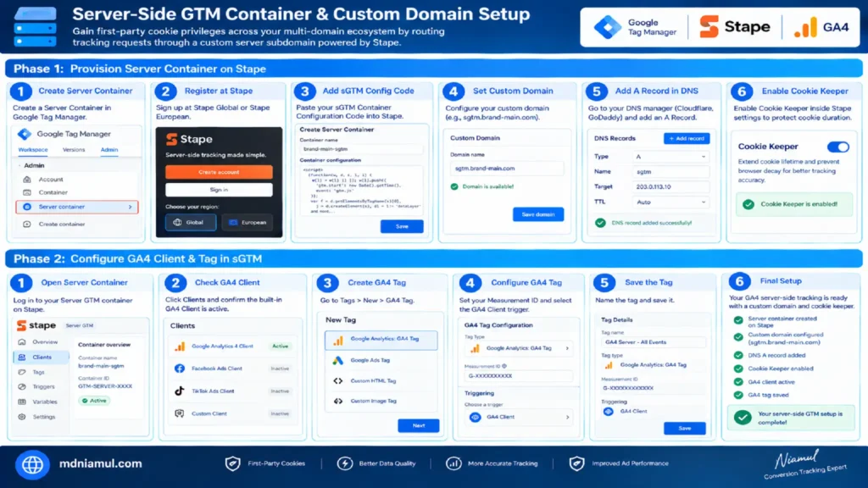This screenshot has height=488, width=868.
Task: Click the GA4 bar chart logo in header
Action: 805,27
